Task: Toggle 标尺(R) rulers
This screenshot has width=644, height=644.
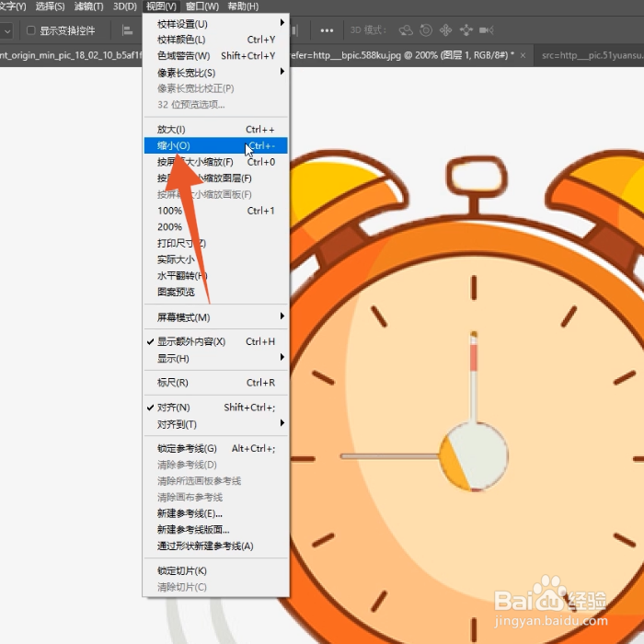Action: click(215, 383)
